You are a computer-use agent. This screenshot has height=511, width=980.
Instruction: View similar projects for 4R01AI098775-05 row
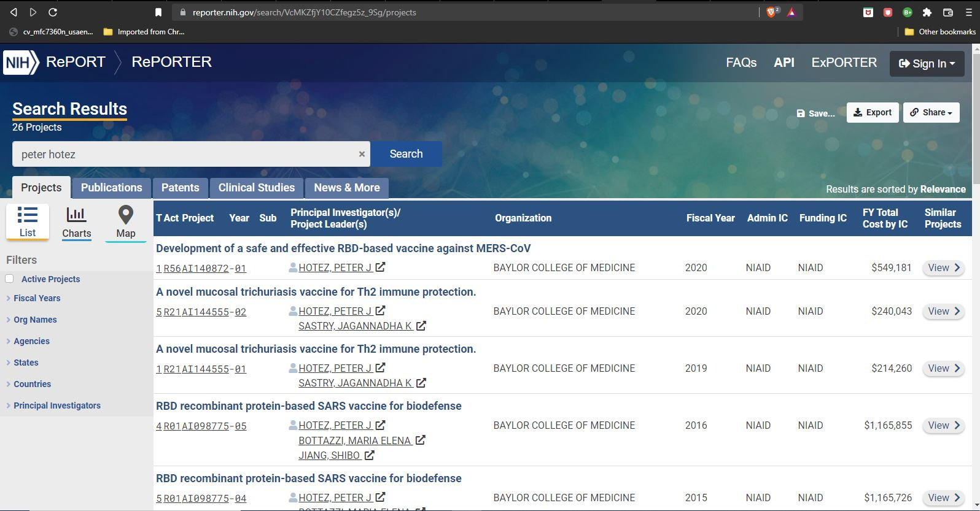pyautogui.click(x=943, y=425)
